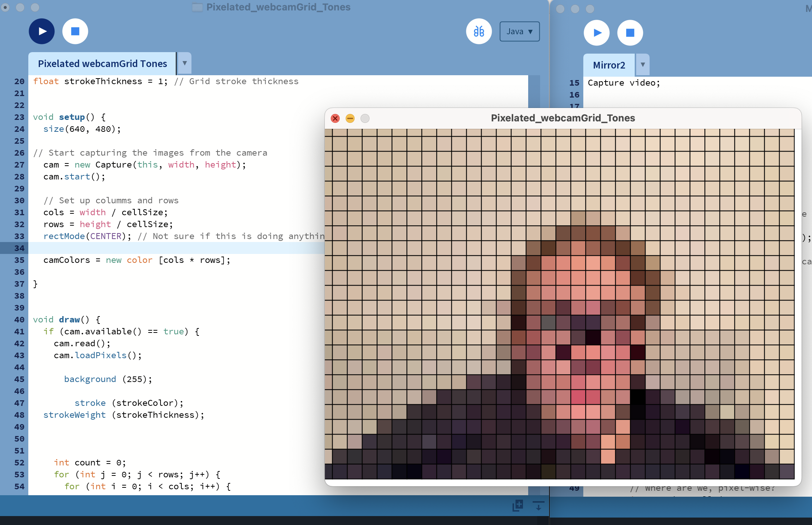The image size is (812, 525).
Task: Select the Pixelated webcamGrid Tones tab
Action: [102, 63]
